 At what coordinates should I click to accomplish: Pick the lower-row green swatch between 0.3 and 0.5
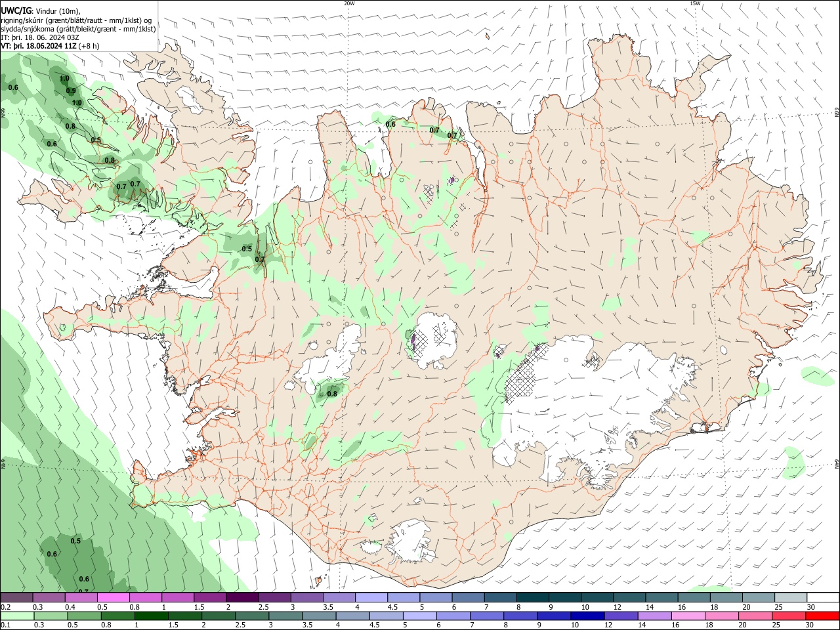tap(51, 616)
